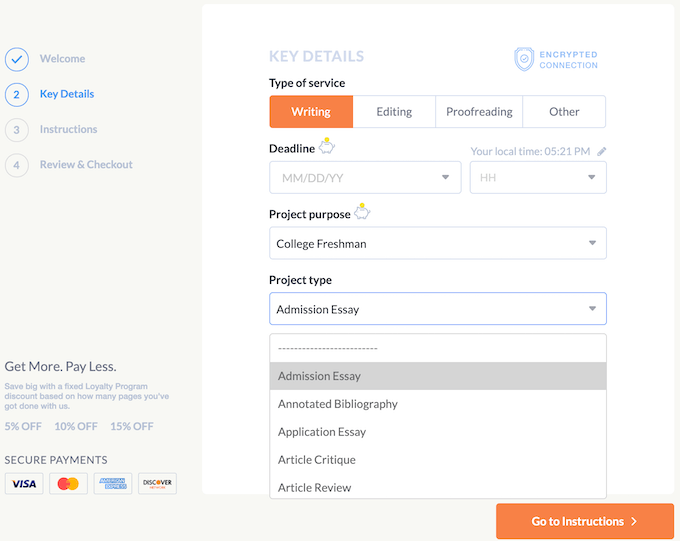The image size is (680, 541).
Task: Pick Application Essay in project type list
Action: (322, 432)
